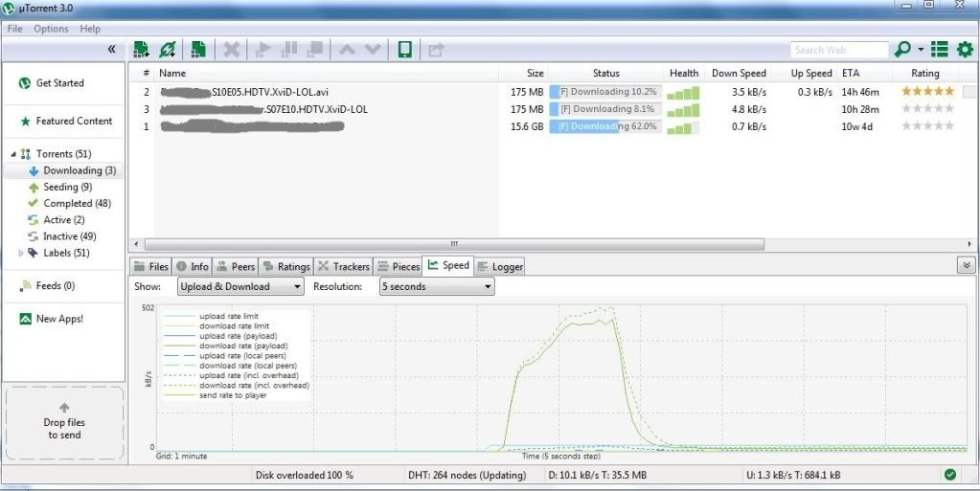Screen dimensions: 980x491
Task: Switch to the Logger tab
Action: click(x=499, y=266)
